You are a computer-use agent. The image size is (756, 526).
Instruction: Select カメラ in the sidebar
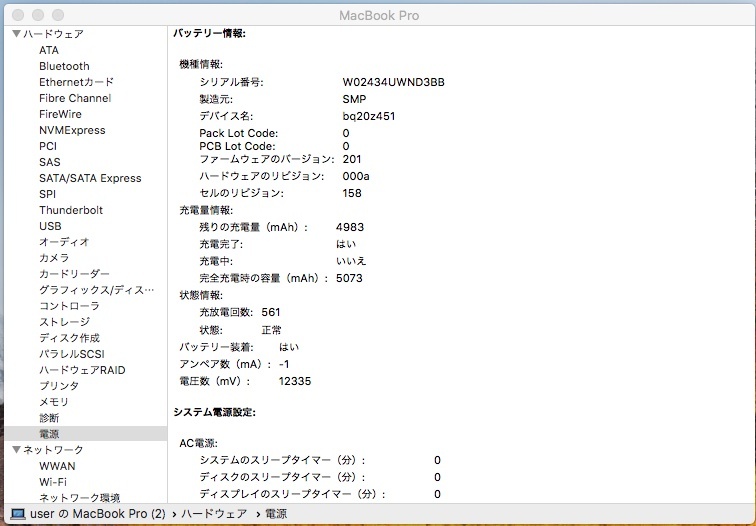pos(54,257)
